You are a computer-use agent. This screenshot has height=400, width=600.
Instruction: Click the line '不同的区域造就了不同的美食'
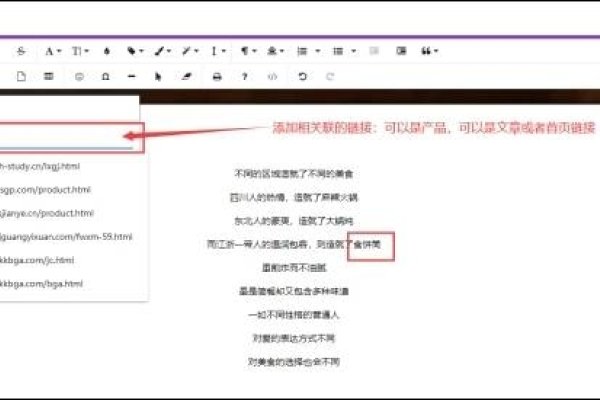tap(293, 174)
